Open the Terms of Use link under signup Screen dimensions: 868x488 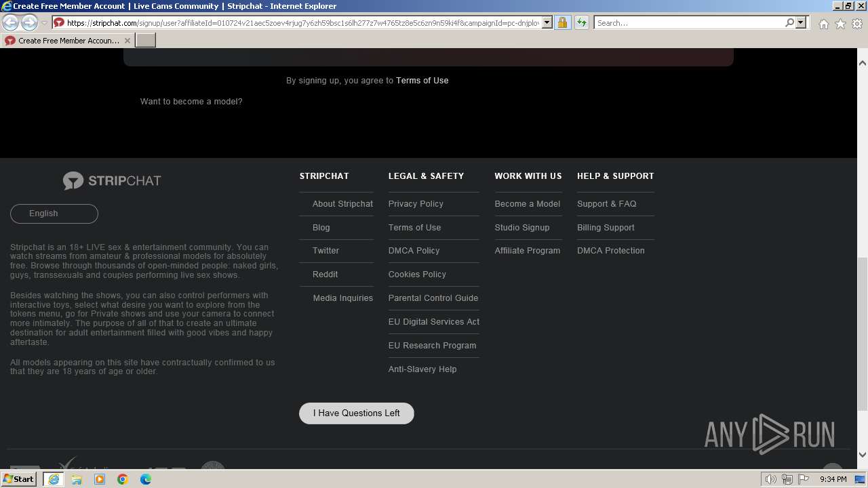(x=422, y=80)
